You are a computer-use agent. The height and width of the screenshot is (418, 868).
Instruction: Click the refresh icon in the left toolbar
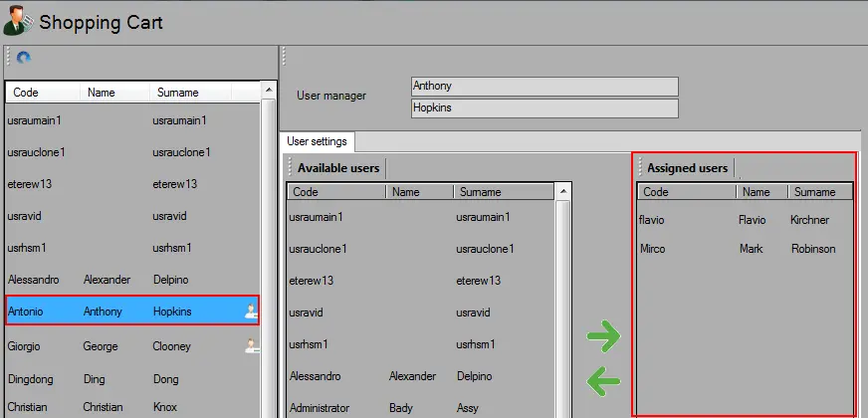tap(24, 59)
